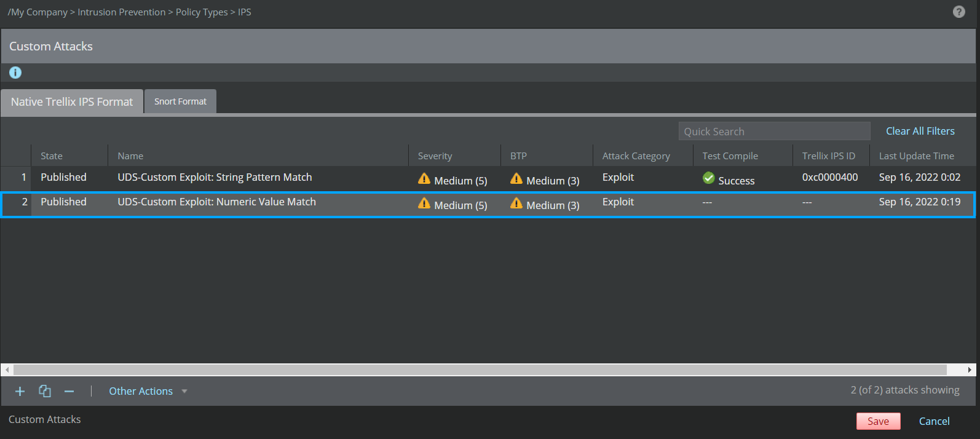
Task: Focus the Quick Search field
Action: click(774, 131)
